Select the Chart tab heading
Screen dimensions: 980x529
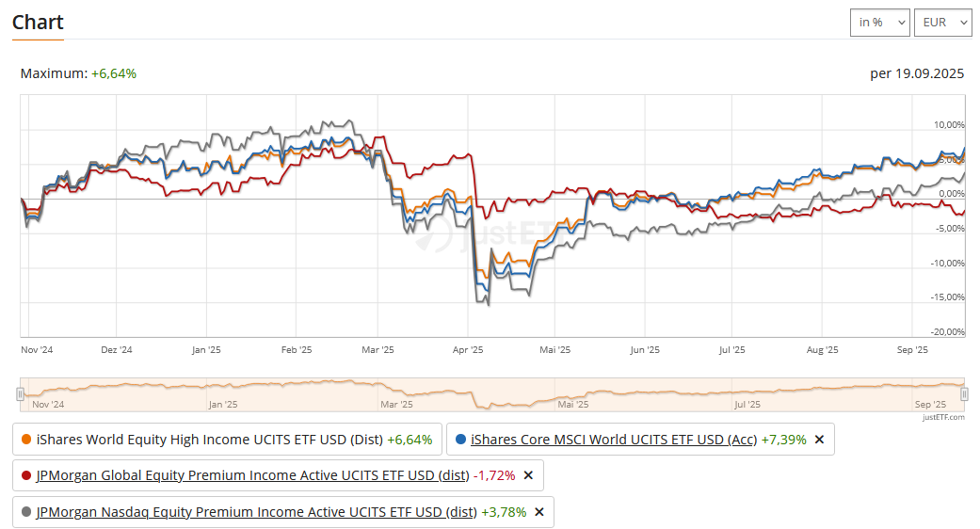pos(38,22)
